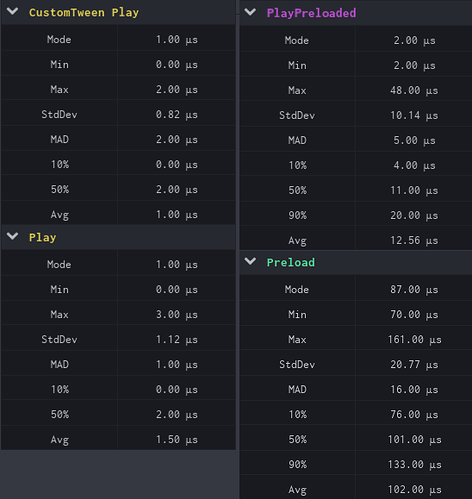
Task: Collapse the CustomTween Play section chevron
Action: tap(13, 12)
